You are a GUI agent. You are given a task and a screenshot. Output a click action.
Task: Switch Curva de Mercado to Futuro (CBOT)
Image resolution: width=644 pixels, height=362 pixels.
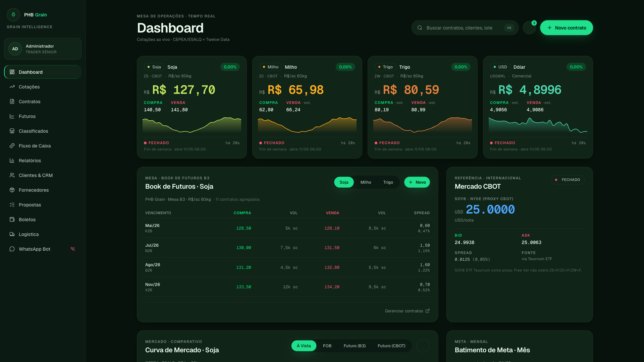391,346
